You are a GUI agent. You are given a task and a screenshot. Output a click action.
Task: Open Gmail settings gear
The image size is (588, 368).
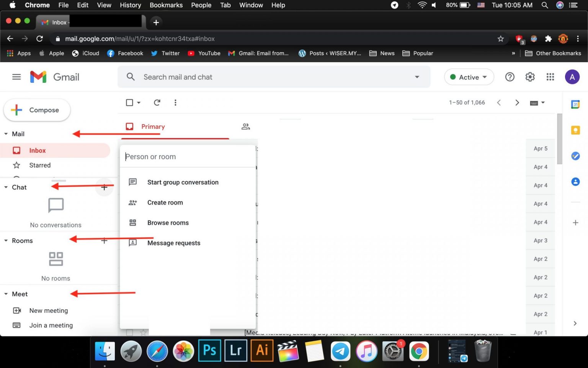(x=530, y=77)
